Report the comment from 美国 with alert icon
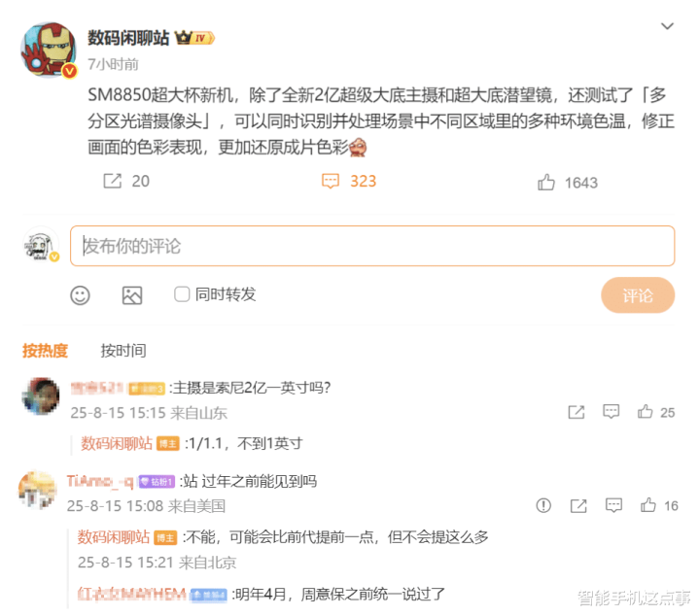This screenshot has width=699, height=616. pos(543,505)
